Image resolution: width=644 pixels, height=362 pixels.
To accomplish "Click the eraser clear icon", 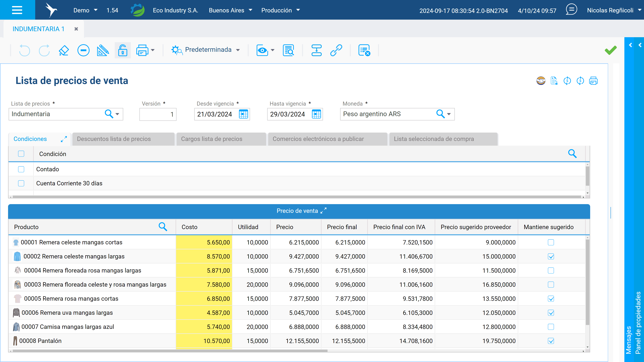I will point(64,50).
